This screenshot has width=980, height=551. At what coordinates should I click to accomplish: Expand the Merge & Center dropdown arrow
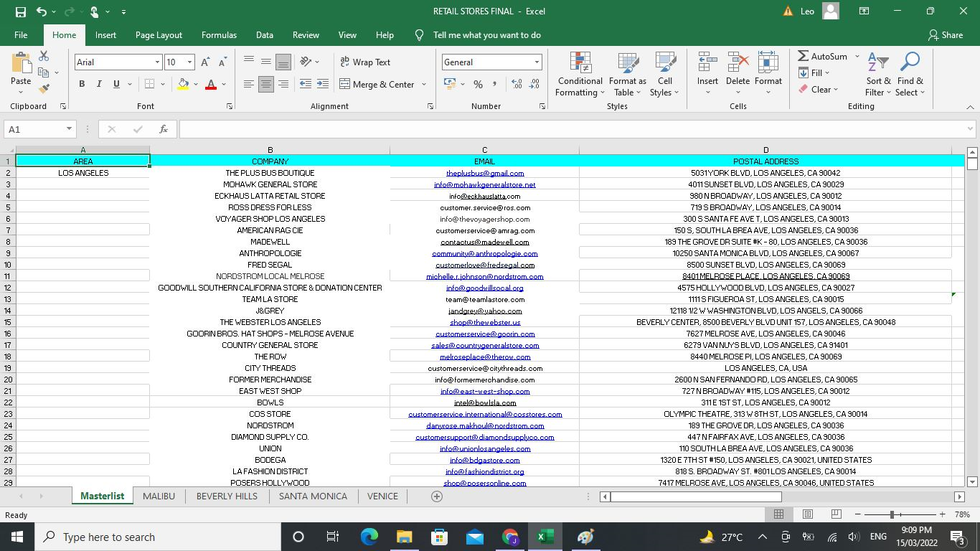pyautogui.click(x=423, y=84)
